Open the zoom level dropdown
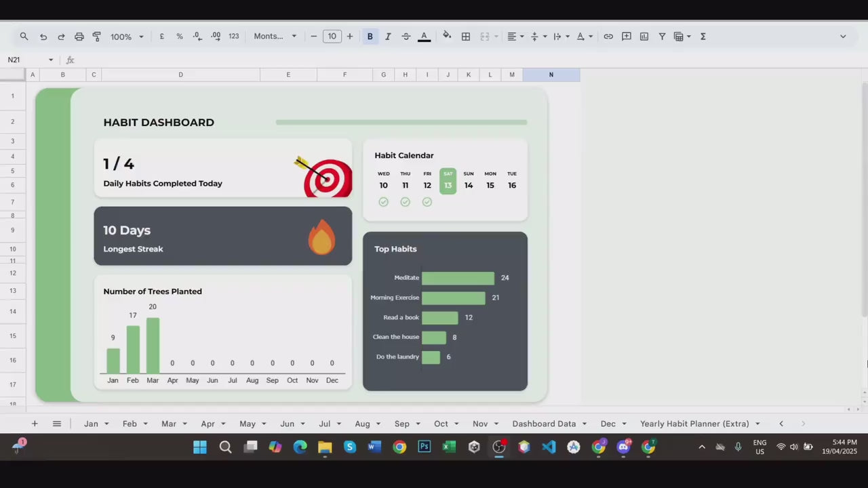 coord(127,37)
